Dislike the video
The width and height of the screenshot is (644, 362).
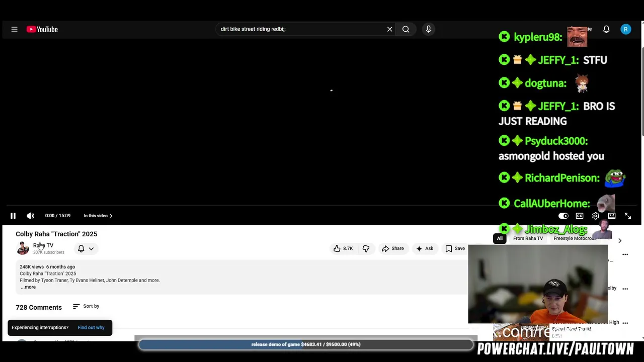[366, 248]
